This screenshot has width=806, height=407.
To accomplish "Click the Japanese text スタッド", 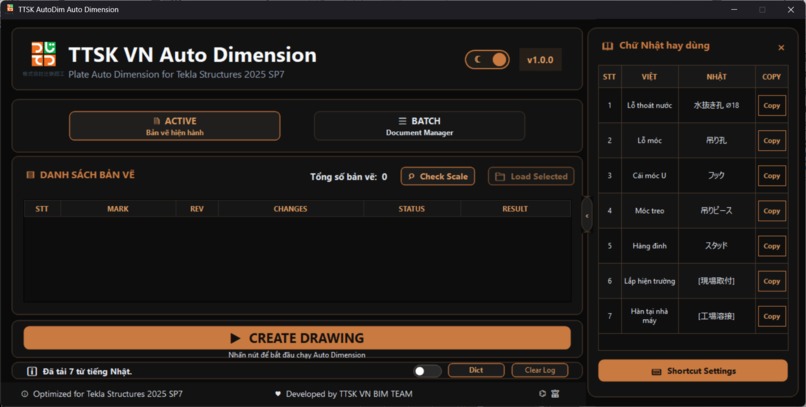I will pos(717,246).
